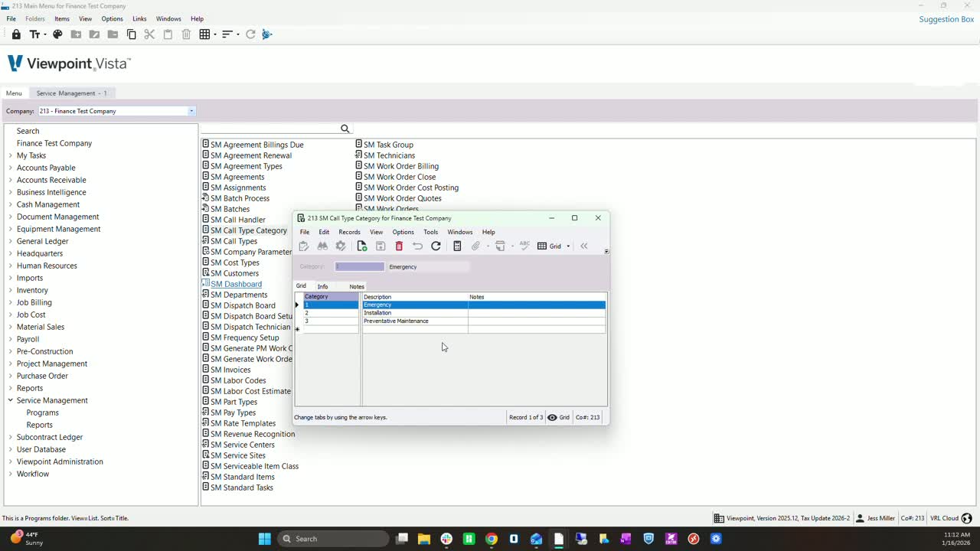Screen dimensions: 980x551
Task: Collapse the Service Management tree node
Action: coord(11,400)
